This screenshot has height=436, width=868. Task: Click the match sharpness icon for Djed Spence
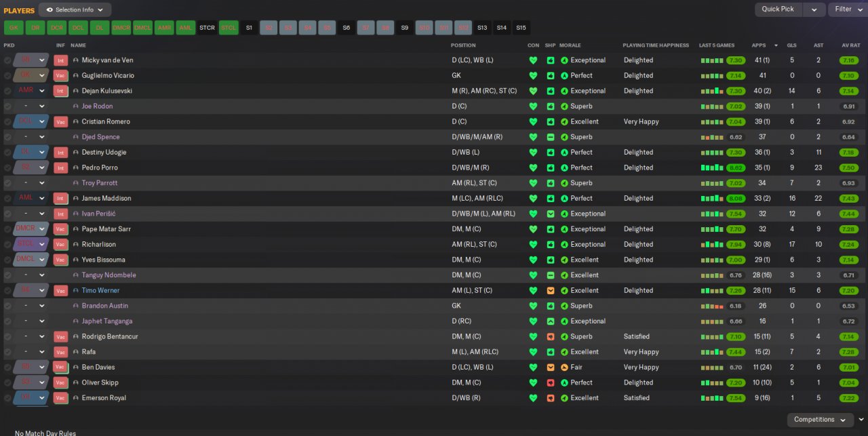pos(551,137)
